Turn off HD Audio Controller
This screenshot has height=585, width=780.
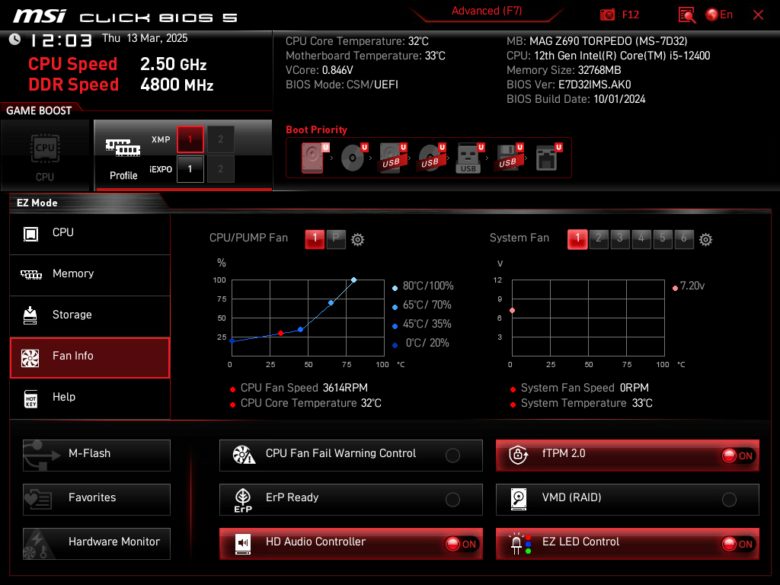461,544
